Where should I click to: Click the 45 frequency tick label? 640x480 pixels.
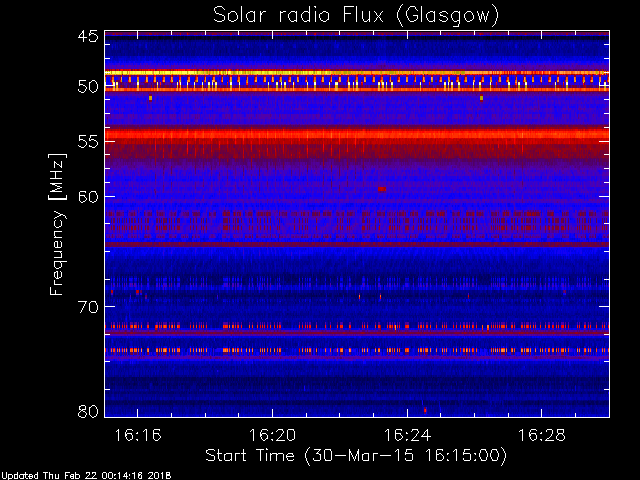[x=88, y=36]
